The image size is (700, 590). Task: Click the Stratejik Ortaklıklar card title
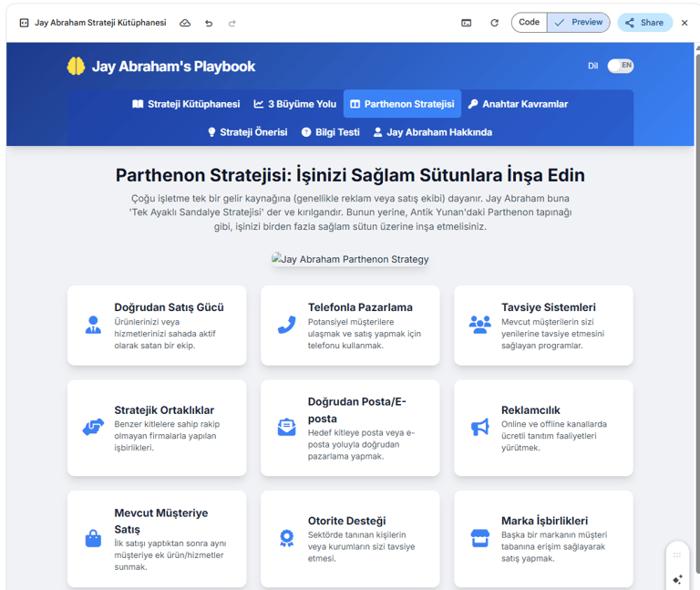pos(164,410)
